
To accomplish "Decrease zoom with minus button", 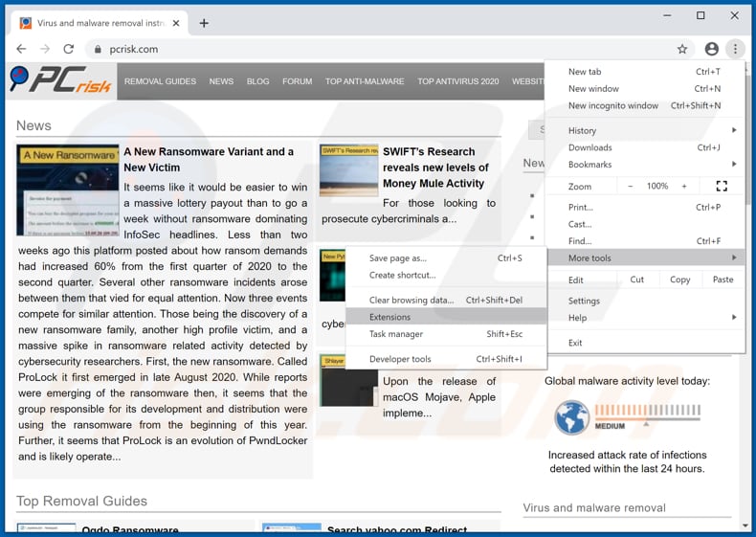I will tap(631, 186).
